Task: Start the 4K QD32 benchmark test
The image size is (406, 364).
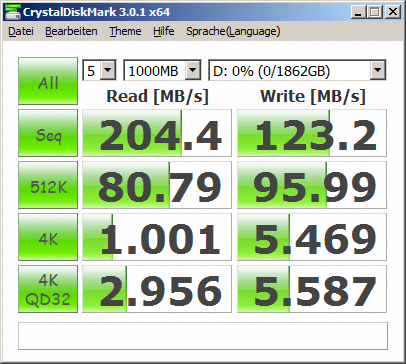Action: tap(48, 289)
